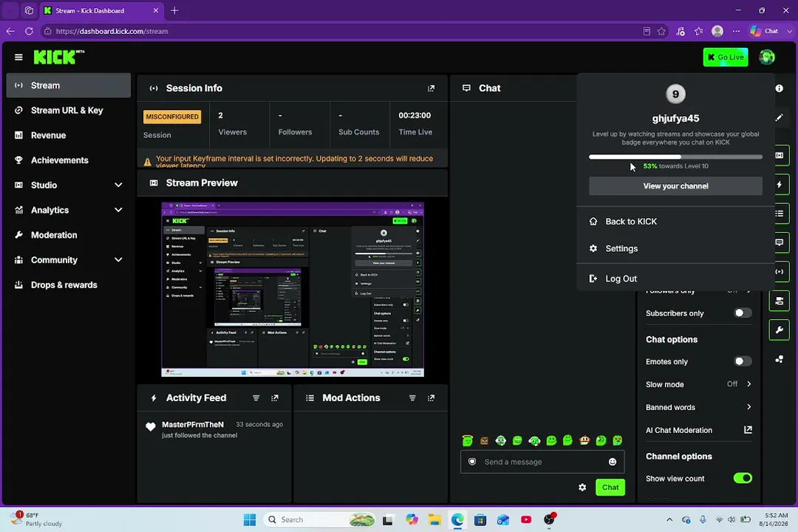798x532 pixels.
Task: Toggle the Chat bubble icon in right rail
Action: click(x=780, y=242)
